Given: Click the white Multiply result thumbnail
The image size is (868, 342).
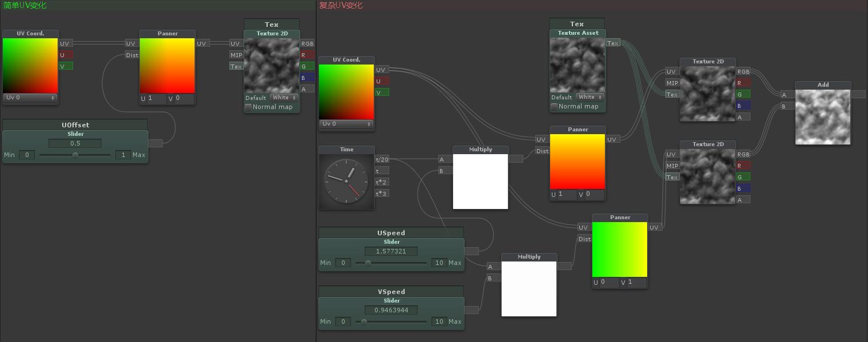Looking at the screenshot, I should [x=480, y=181].
